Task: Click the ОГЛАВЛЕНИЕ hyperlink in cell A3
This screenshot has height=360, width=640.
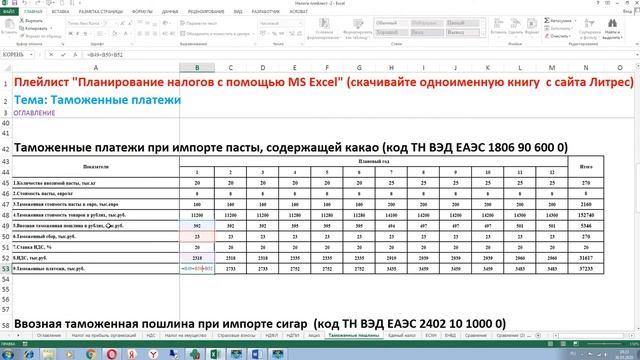Action: [x=34, y=113]
